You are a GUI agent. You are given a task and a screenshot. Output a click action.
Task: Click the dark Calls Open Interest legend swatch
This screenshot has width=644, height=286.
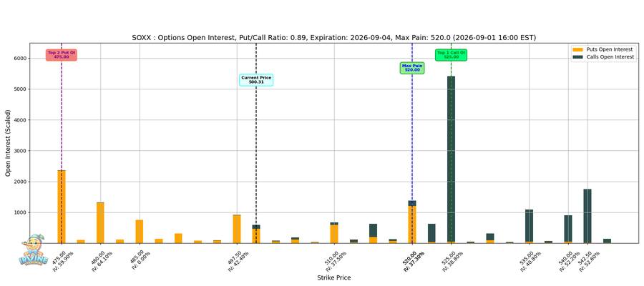pos(577,57)
